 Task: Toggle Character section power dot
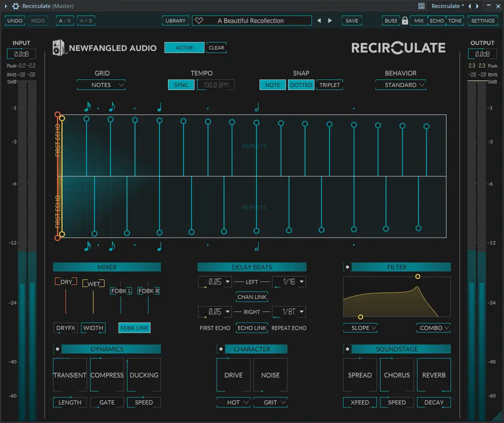pyautogui.click(x=221, y=349)
